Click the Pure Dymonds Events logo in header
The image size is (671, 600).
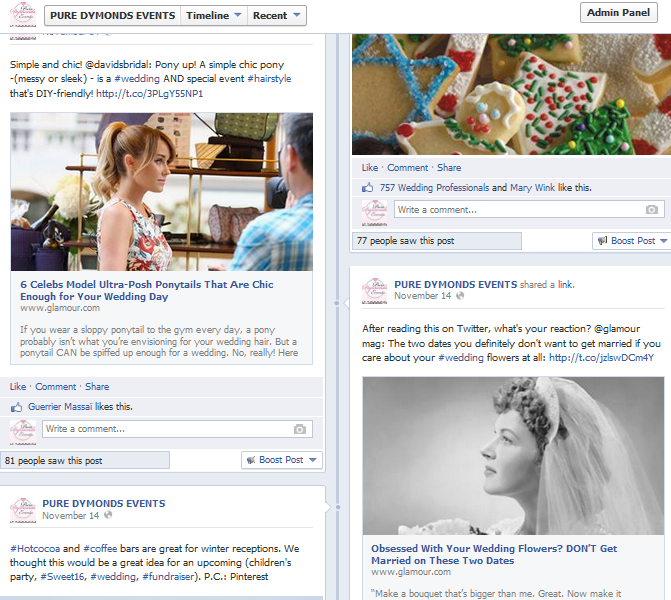[23, 14]
